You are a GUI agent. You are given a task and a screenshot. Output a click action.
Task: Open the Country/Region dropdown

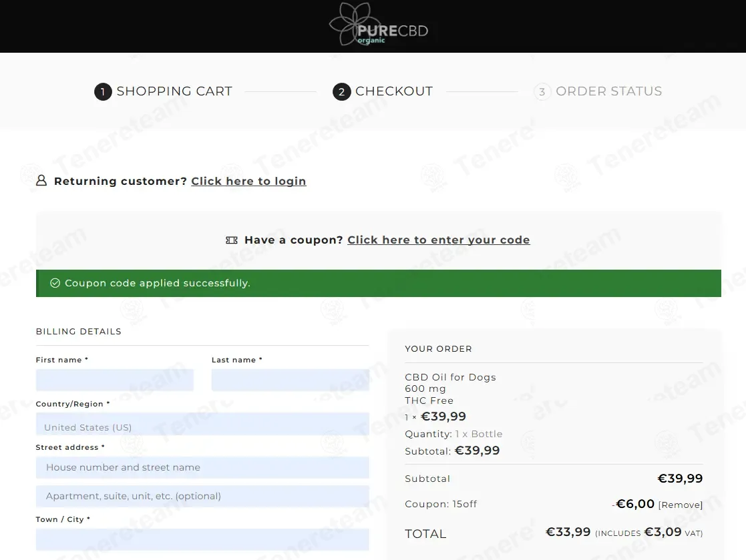pyautogui.click(x=202, y=424)
